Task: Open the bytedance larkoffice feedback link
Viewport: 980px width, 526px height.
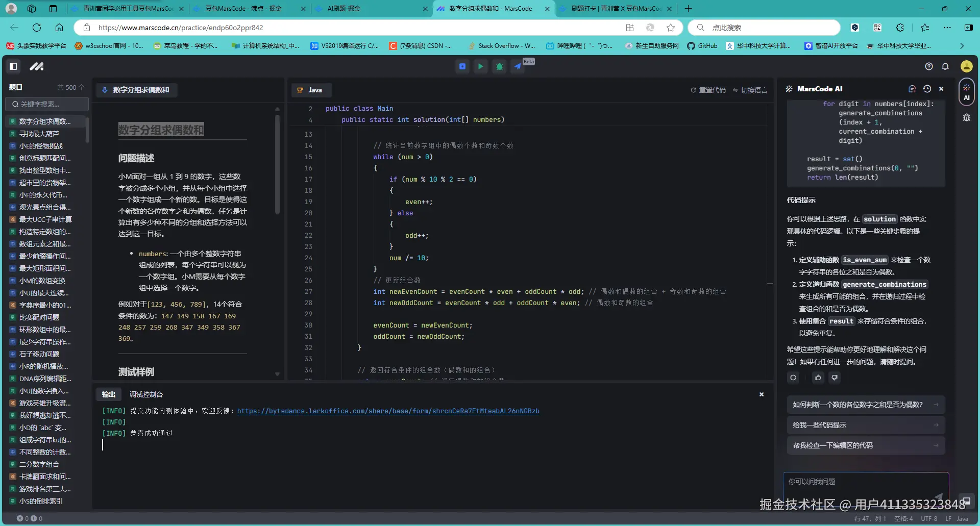Action: point(388,411)
